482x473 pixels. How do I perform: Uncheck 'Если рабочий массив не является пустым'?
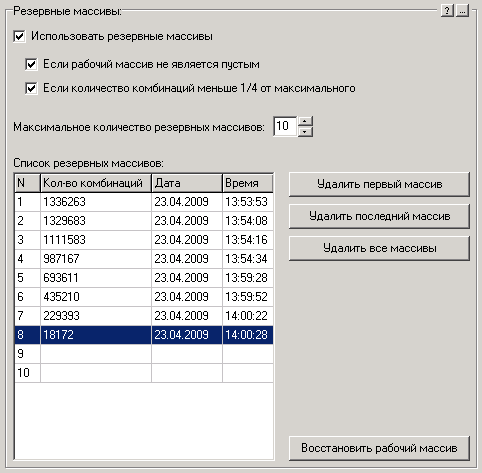click(31, 64)
